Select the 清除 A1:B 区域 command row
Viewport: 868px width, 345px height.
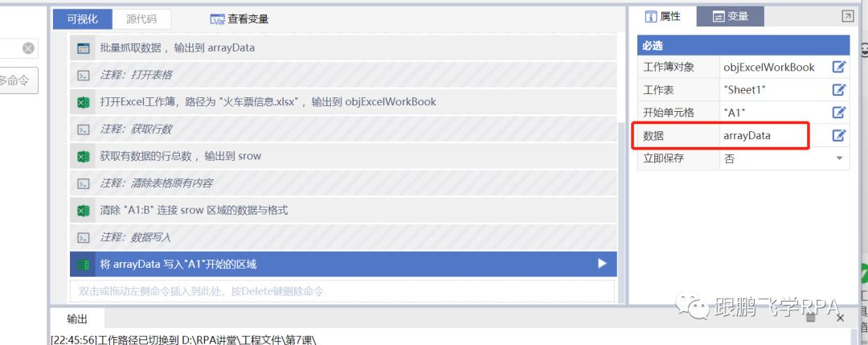(x=343, y=211)
